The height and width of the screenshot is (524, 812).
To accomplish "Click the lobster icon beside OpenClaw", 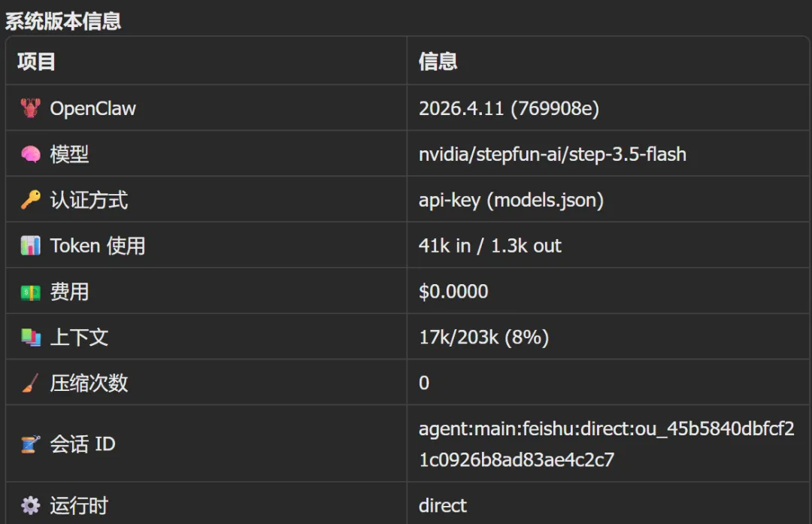I will [30, 108].
